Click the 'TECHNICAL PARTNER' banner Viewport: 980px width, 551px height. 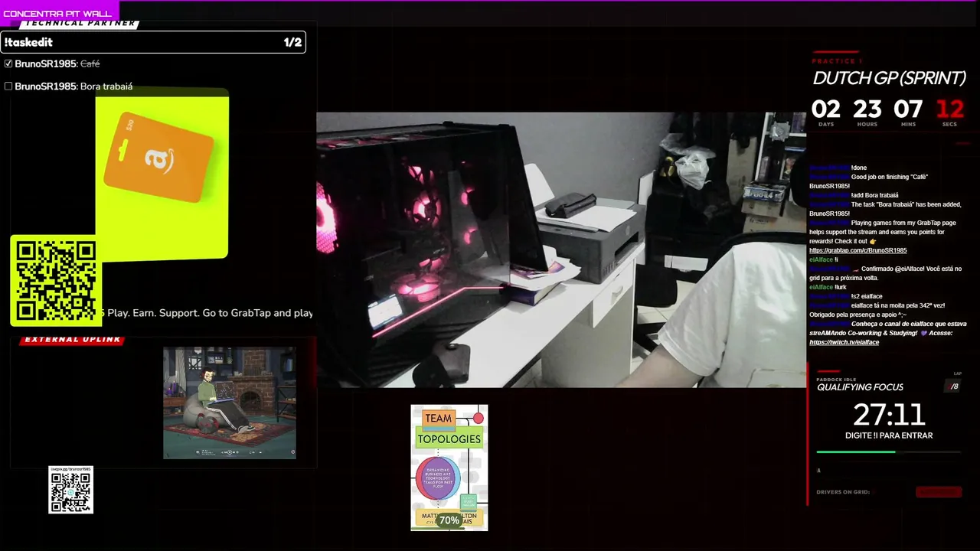tap(80, 24)
